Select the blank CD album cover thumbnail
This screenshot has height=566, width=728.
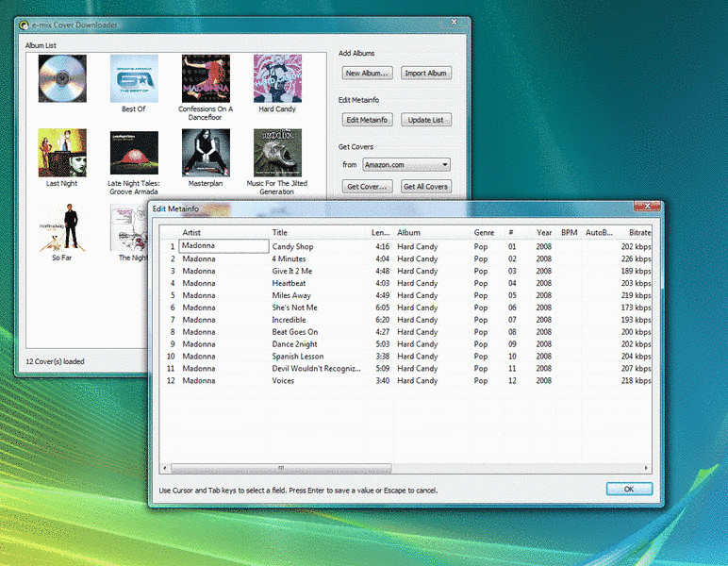62,78
